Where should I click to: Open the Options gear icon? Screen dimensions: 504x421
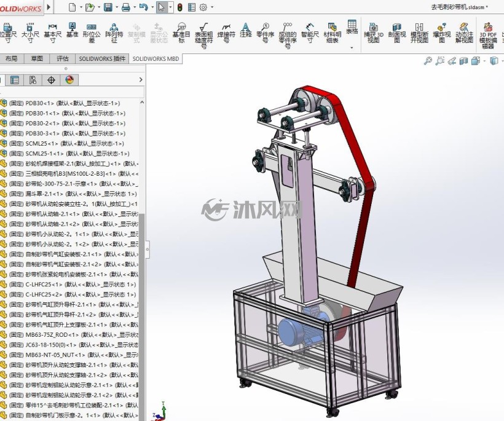click(x=203, y=7)
